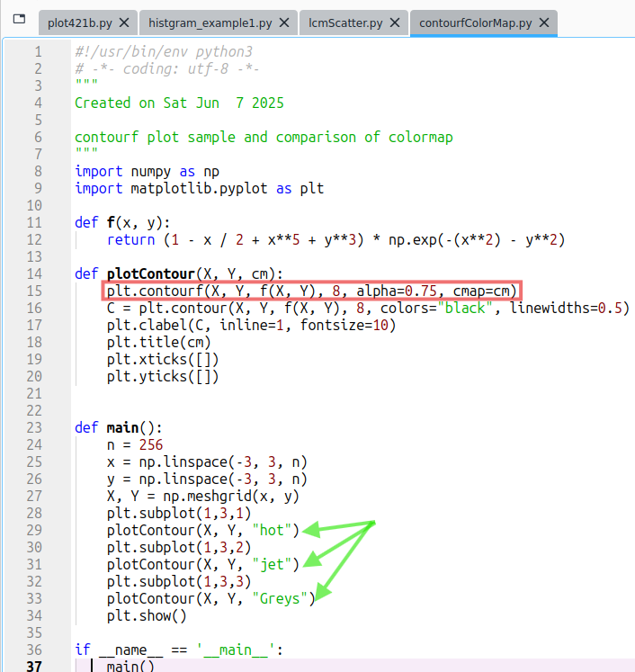Click the 'plt.subplot(1,3,1)' line
The image size is (635, 672).
pos(179,514)
